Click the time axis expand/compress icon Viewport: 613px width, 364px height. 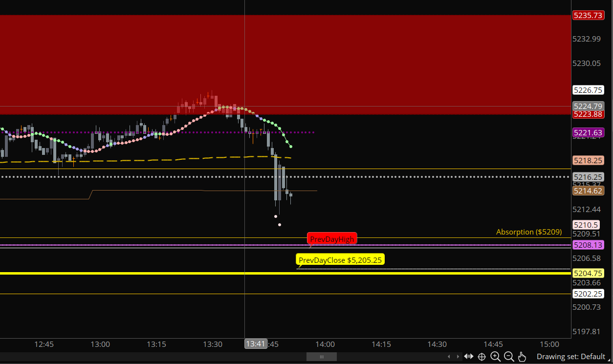[x=468, y=357]
